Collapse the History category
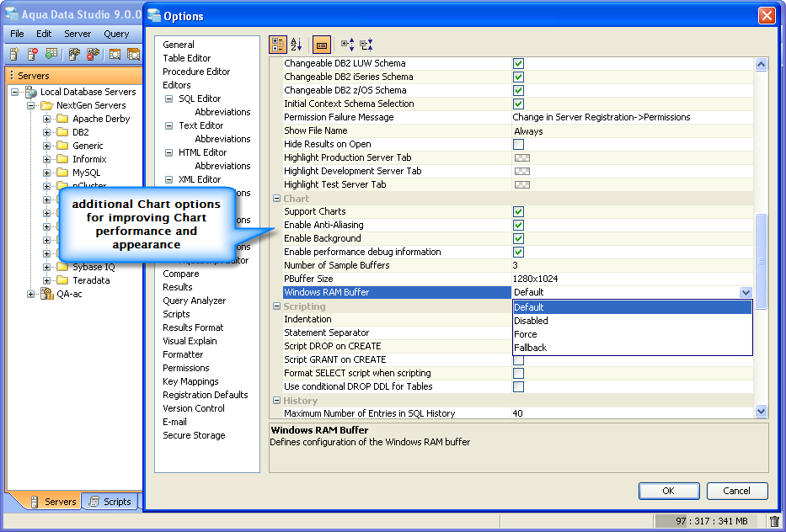786x532 pixels. 276,400
